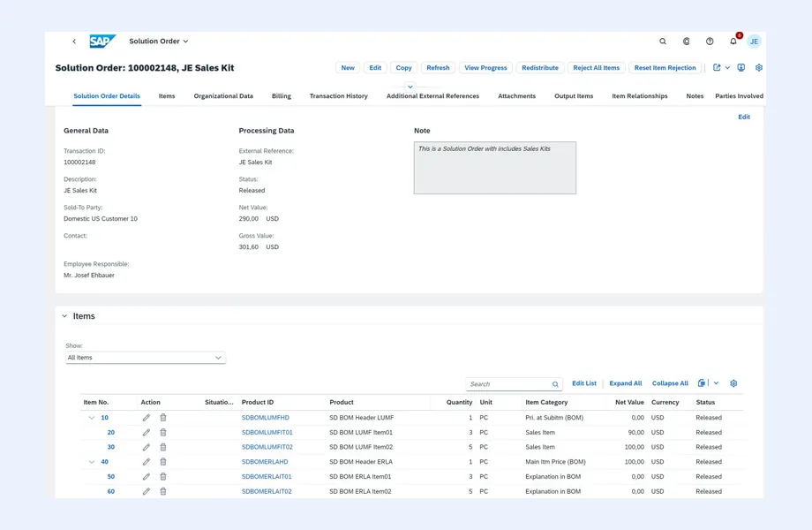Open the Notes tab
The height and width of the screenshot is (530, 812).
click(695, 96)
